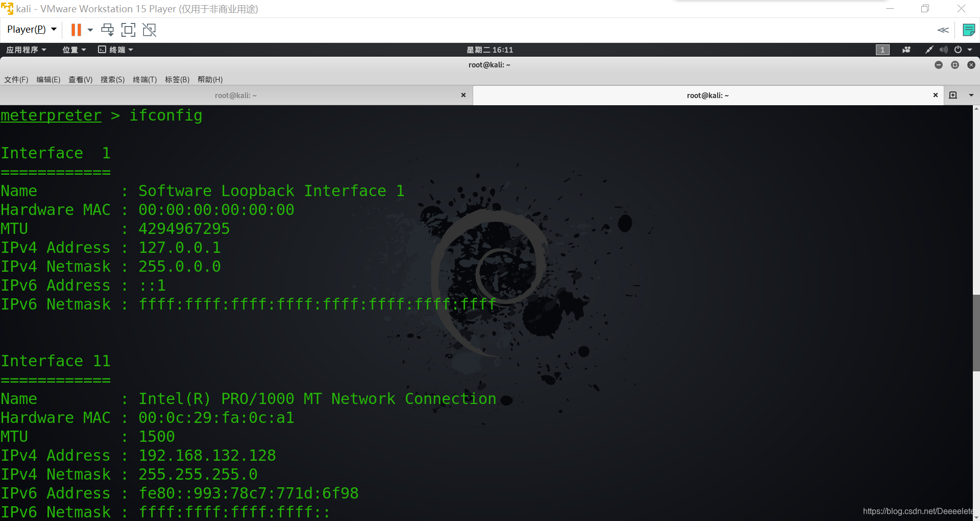This screenshot has height=521, width=980.
Task: Click the MTU value 4294967295
Action: (x=184, y=228)
